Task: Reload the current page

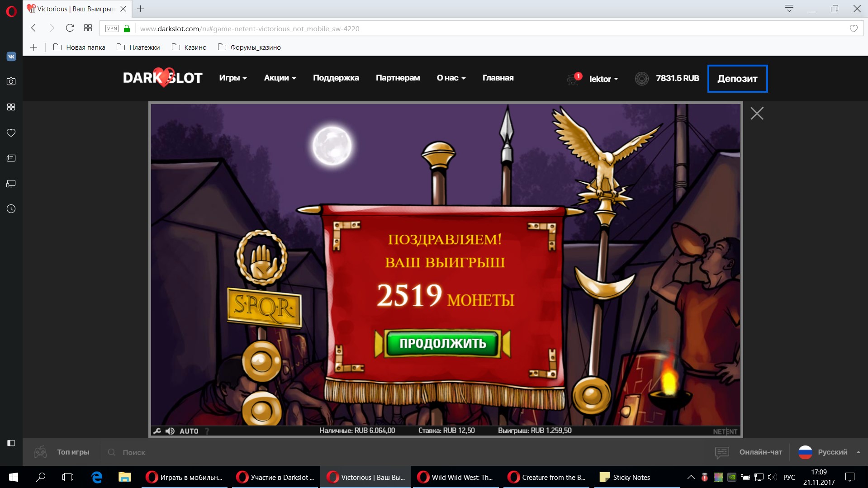Action: (x=70, y=28)
